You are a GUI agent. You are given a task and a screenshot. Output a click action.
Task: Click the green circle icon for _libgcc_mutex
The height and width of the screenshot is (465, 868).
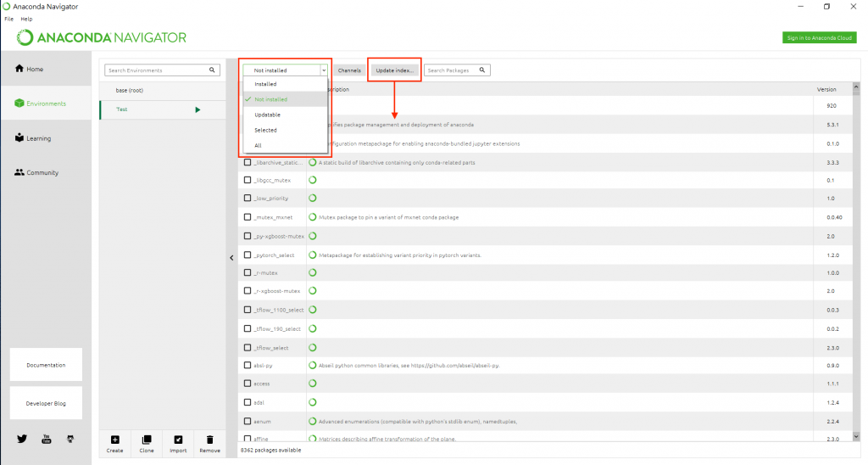pos(313,180)
